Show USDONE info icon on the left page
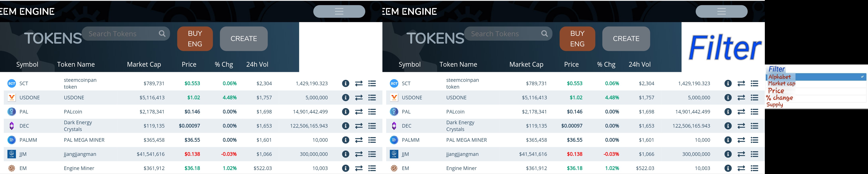The width and height of the screenshot is (868, 174). point(345,98)
